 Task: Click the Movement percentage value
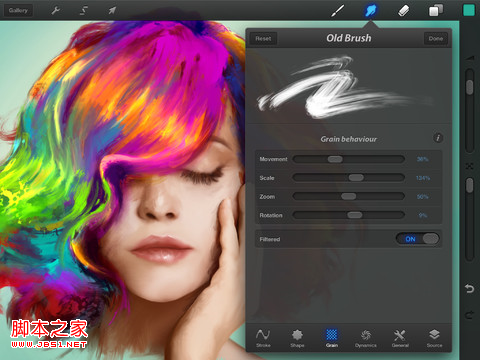pyautogui.click(x=422, y=159)
